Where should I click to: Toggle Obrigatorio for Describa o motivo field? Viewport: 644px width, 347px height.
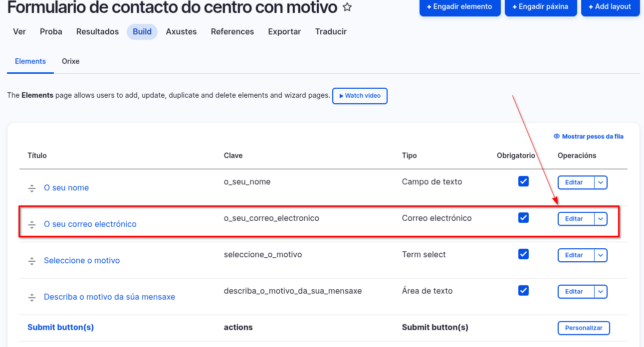(523, 290)
